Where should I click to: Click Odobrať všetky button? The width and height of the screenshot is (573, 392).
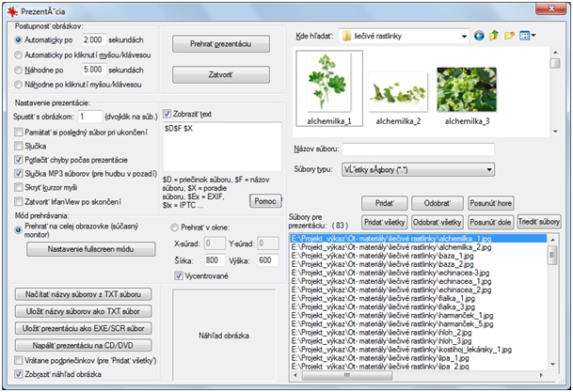pos(438,222)
